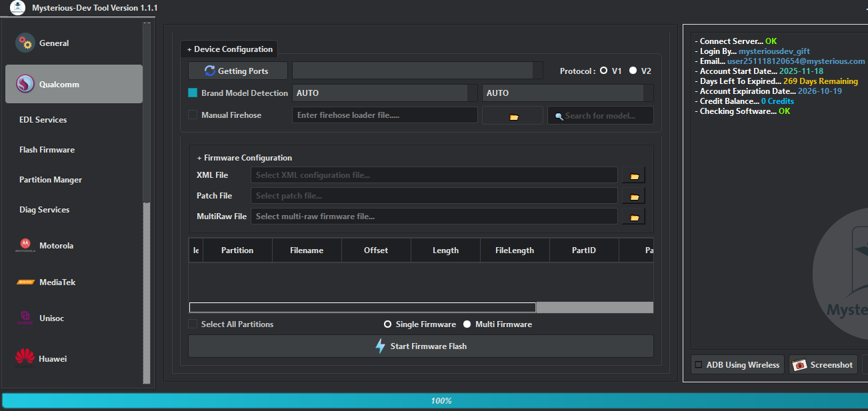The width and height of the screenshot is (868, 411).
Task: Open the MediaTek brand tool
Action: coord(55,282)
